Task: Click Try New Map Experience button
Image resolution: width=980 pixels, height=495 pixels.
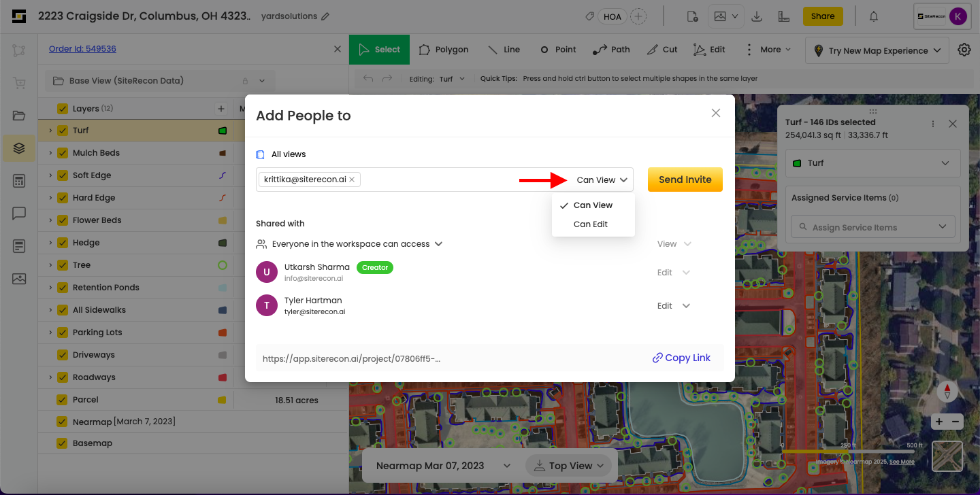Action: 877,50
